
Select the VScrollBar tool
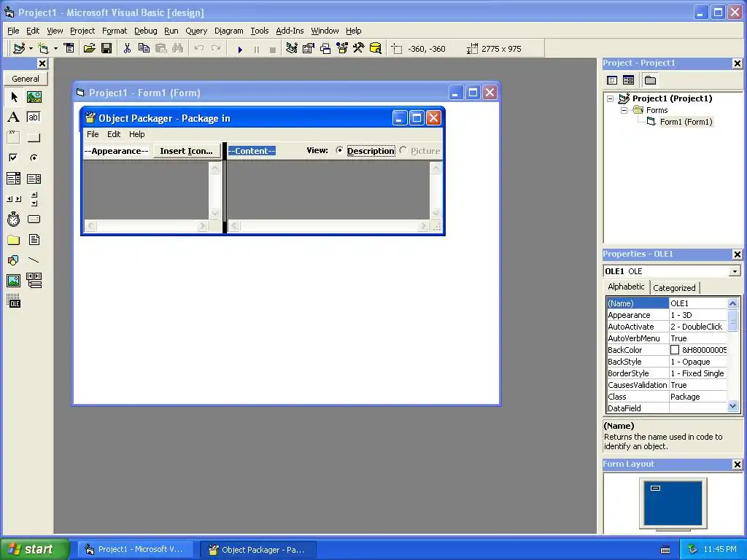click(x=34, y=198)
